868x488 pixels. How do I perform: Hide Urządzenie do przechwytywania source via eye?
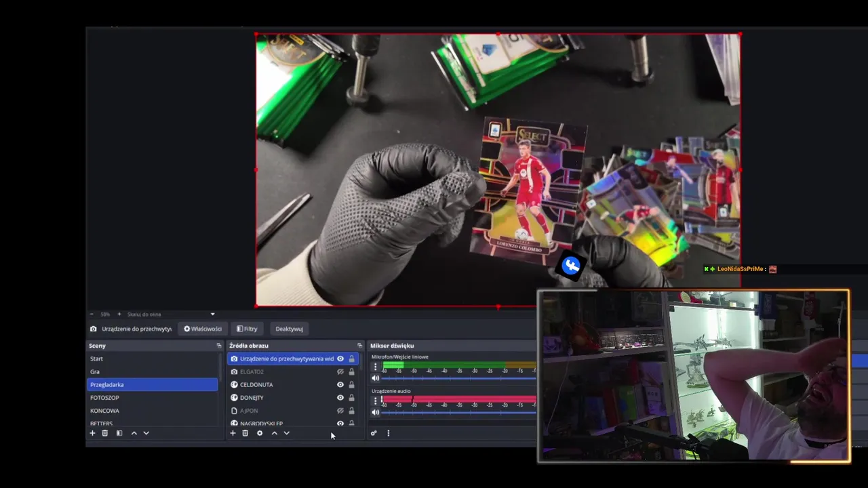pos(340,359)
